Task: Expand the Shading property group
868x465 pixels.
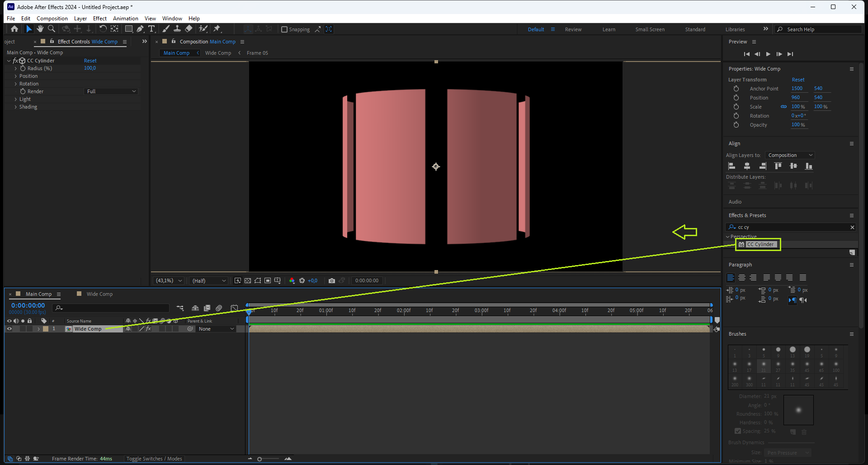Action: [x=16, y=107]
